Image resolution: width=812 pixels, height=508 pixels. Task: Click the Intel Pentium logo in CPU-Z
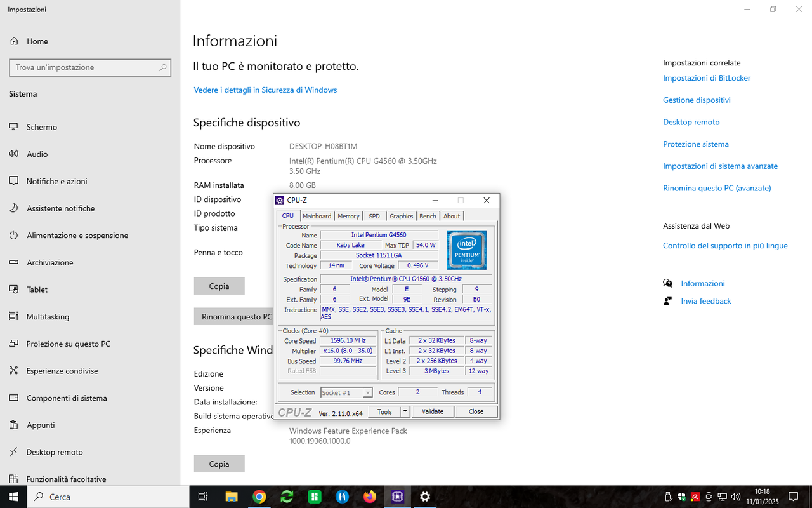[467, 250]
